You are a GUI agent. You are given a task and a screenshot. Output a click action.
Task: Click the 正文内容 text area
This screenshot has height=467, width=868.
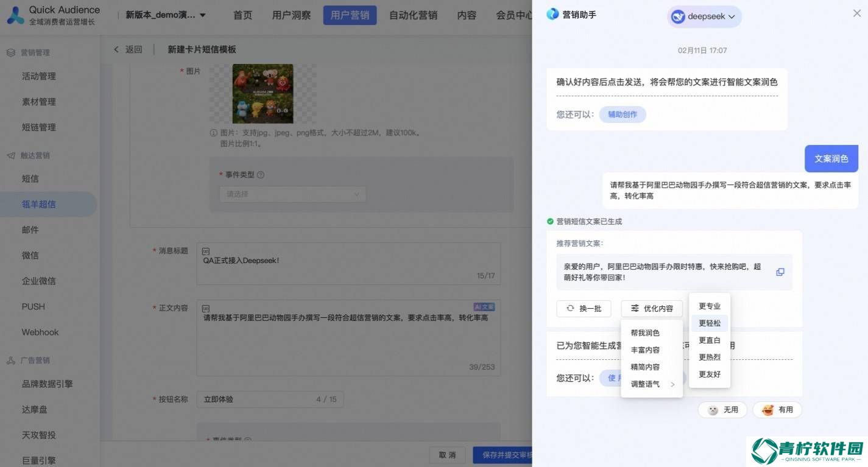click(348, 337)
